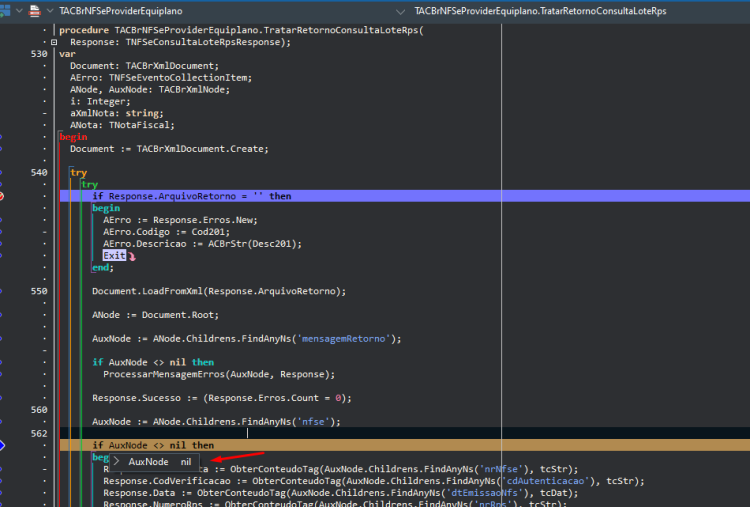
Task: Click the red 'begin' keyword
Action: tap(73, 137)
